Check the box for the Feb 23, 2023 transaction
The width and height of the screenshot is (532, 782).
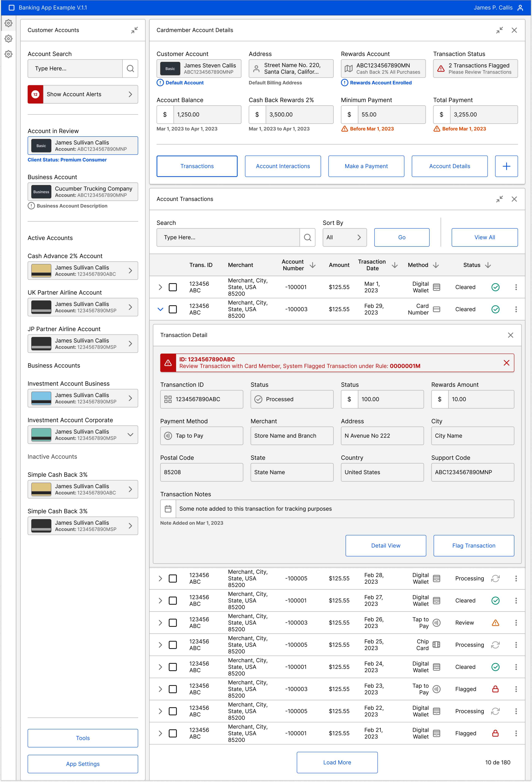173,689
